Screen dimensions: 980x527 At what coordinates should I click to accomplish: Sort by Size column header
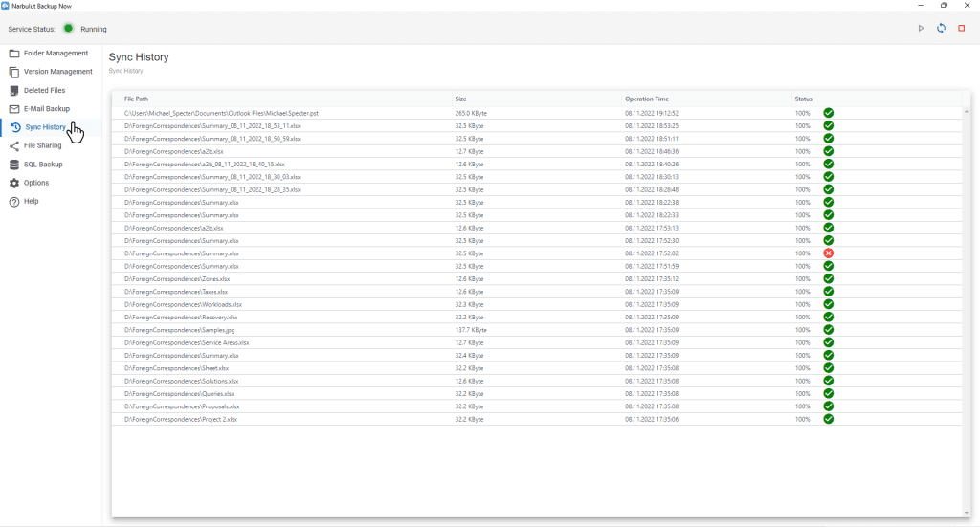[x=460, y=99]
